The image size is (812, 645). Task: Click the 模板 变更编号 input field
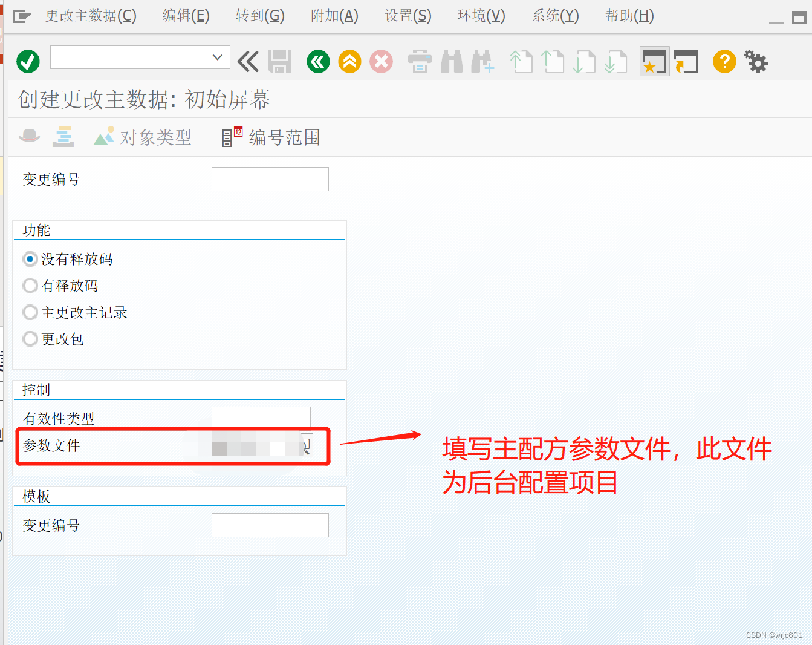pyautogui.click(x=270, y=525)
